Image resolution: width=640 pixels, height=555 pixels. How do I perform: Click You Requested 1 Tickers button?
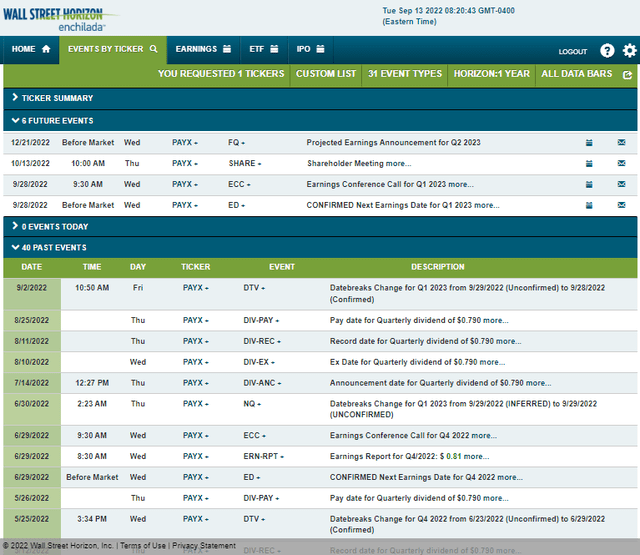click(x=221, y=74)
